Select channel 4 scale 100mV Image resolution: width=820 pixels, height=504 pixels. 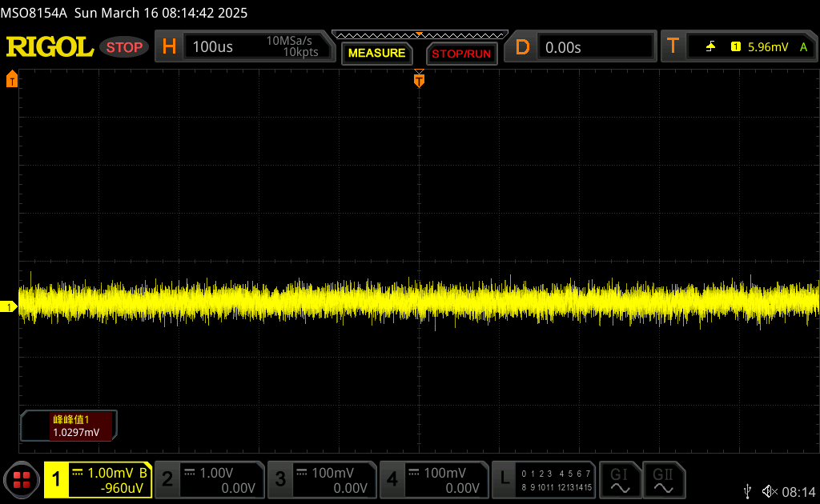coord(444,473)
